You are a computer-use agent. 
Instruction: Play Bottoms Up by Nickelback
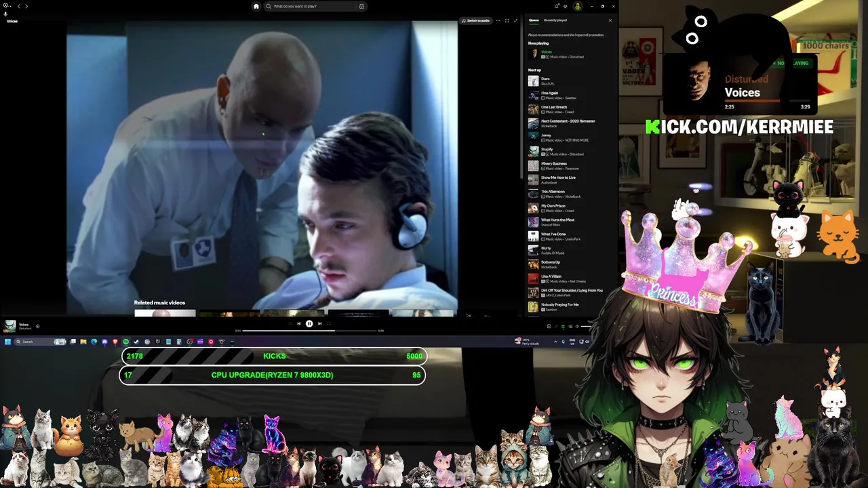point(571,264)
